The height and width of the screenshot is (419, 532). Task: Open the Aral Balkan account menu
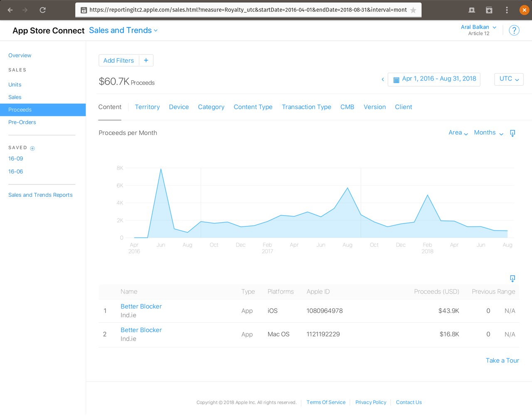pos(478,27)
